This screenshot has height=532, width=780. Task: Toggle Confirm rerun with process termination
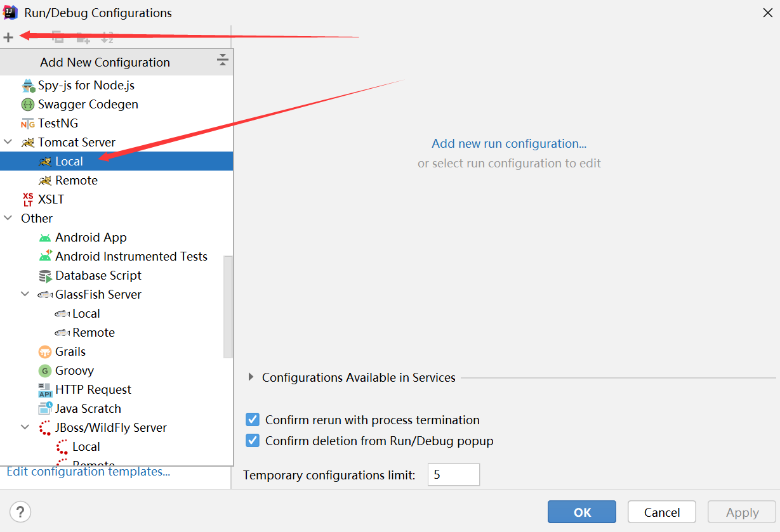pos(253,420)
